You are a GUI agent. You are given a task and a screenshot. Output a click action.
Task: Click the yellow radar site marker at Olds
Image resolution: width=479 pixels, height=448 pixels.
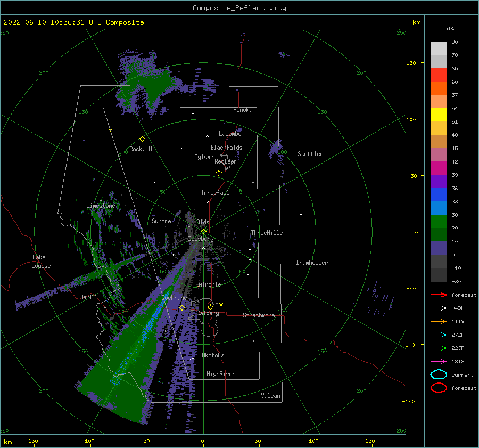203,232
